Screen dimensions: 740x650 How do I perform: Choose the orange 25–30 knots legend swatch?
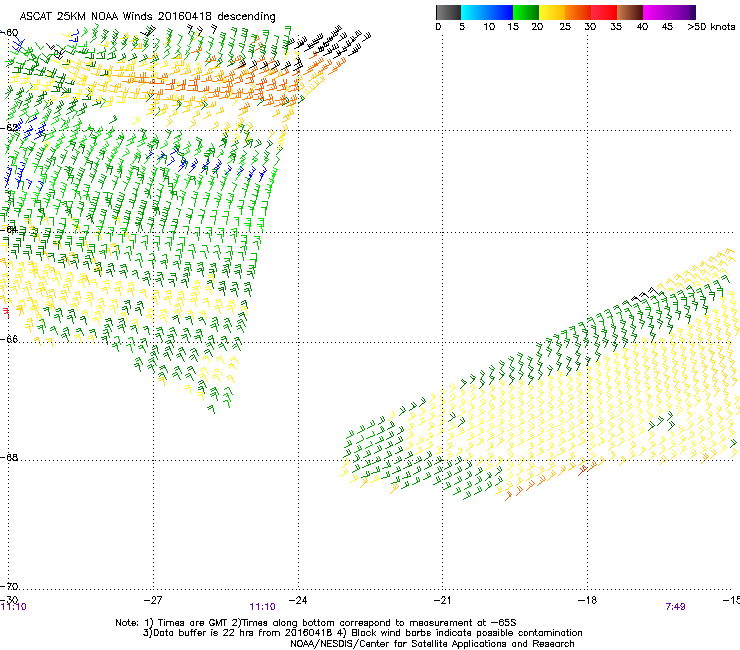click(578, 12)
